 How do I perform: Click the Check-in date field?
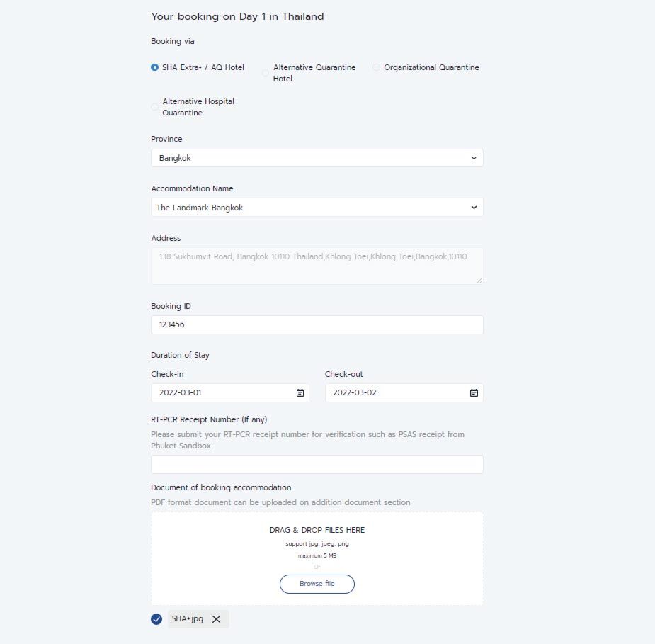(223, 392)
